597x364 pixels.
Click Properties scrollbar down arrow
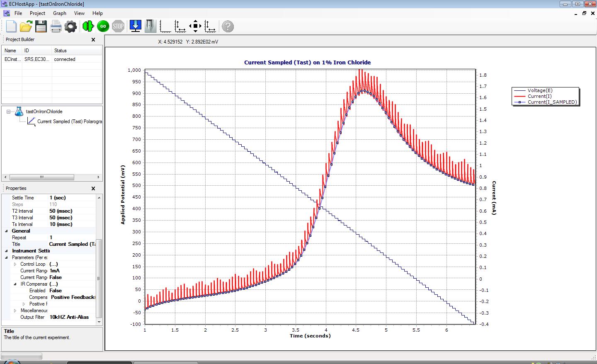tap(99, 322)
